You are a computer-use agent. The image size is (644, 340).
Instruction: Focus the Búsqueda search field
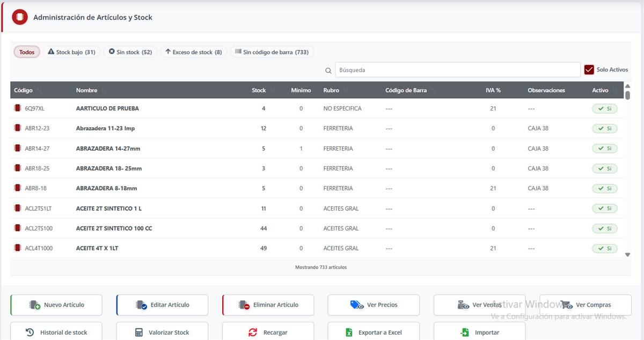458,70
